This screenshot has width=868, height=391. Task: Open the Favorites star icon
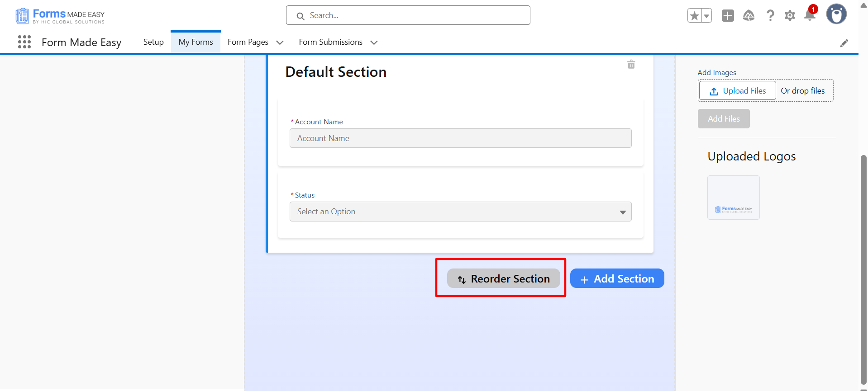pos(694,16)
